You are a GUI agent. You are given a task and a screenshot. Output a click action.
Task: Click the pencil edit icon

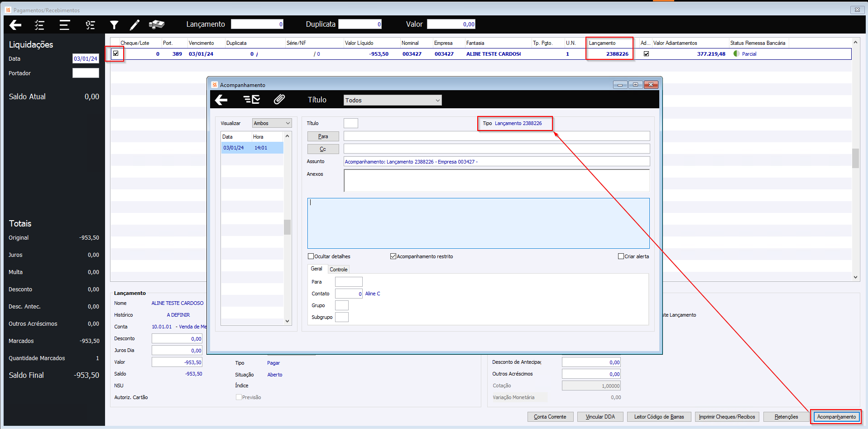point(134,25)
